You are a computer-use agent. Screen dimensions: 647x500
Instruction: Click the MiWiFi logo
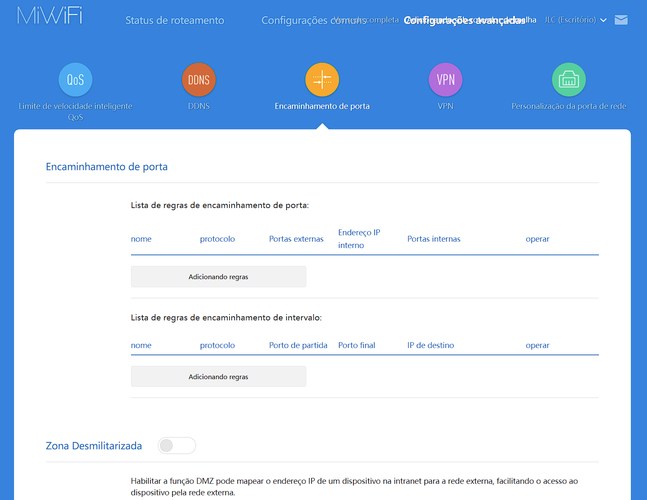[x=50, y=16]
